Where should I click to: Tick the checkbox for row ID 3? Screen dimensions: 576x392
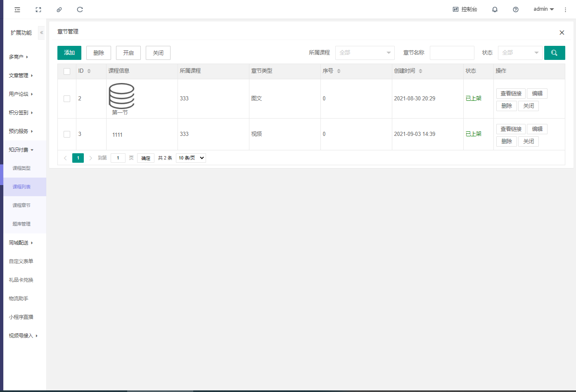coord(67,134)
